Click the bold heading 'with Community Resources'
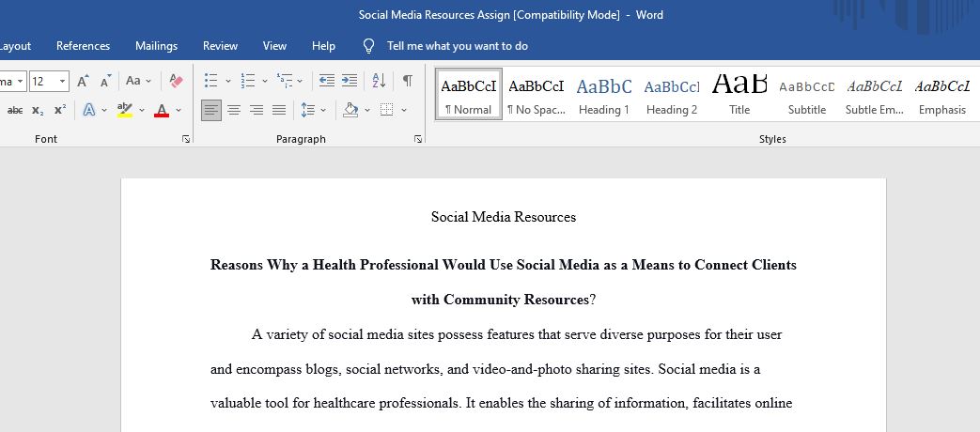 pos(500,300)
